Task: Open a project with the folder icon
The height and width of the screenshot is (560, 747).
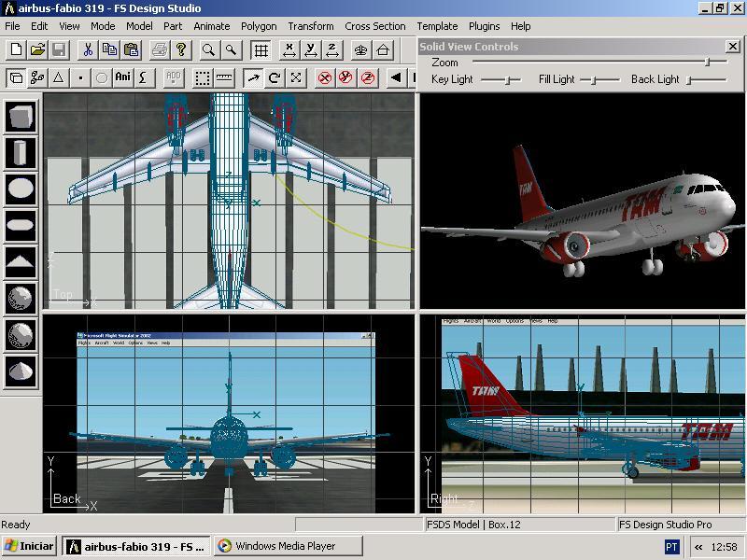Action: 37,49
